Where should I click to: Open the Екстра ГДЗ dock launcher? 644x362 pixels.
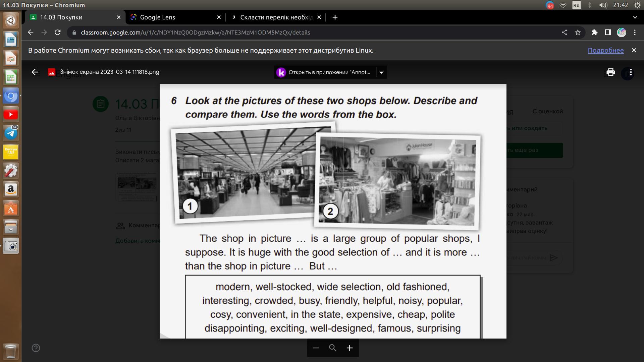tap(11, 152)
